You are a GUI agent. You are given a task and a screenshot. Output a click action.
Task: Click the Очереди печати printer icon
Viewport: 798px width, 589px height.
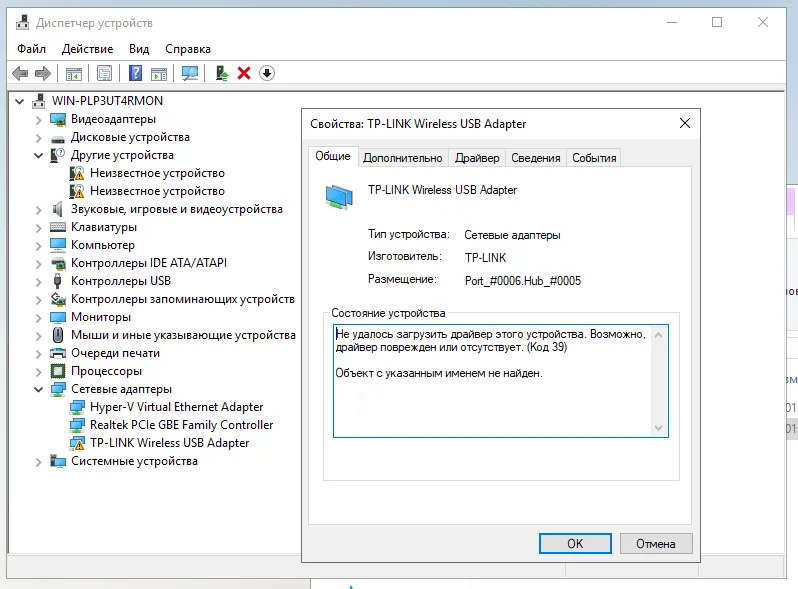point(58,353)
